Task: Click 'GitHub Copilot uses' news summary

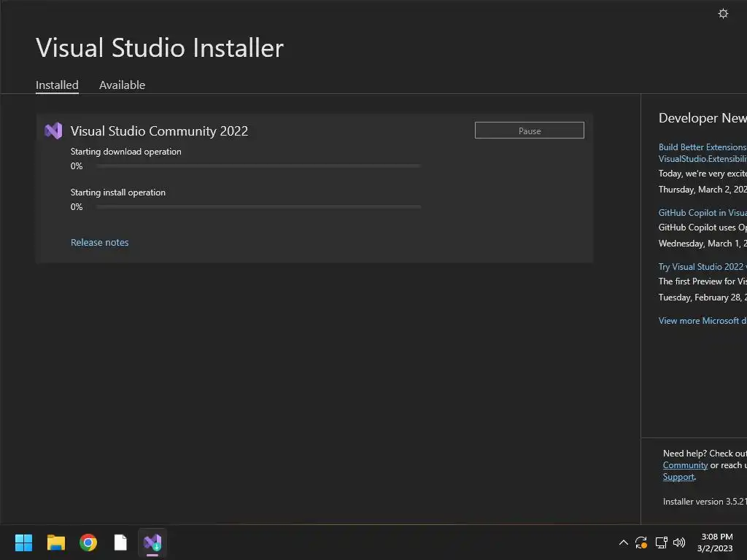Action: pyautogui.click(x=703, y=227)
